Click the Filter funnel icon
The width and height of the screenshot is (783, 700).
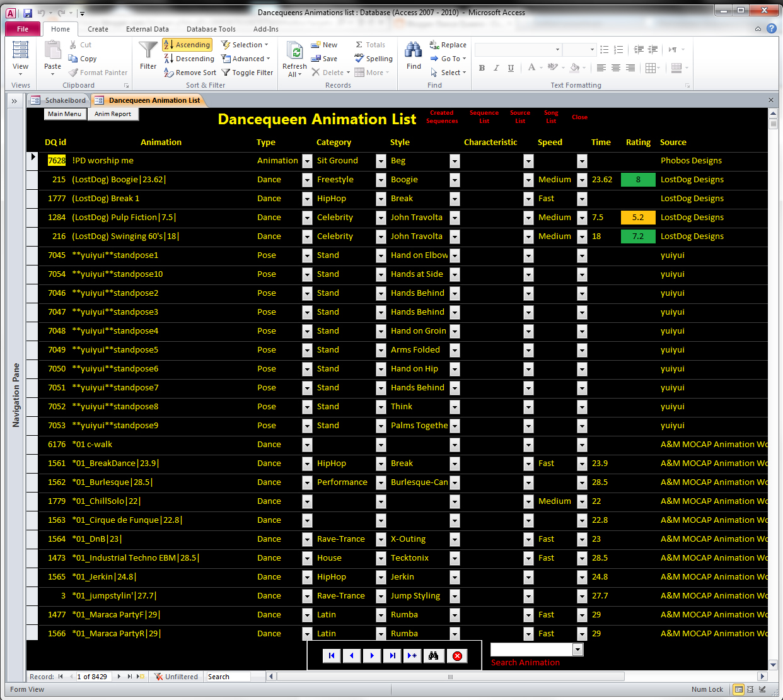148,50
